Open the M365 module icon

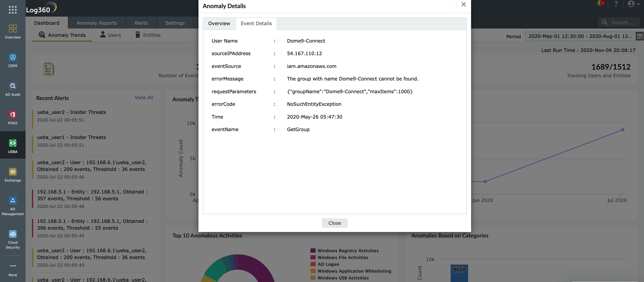tap(13, 117)
